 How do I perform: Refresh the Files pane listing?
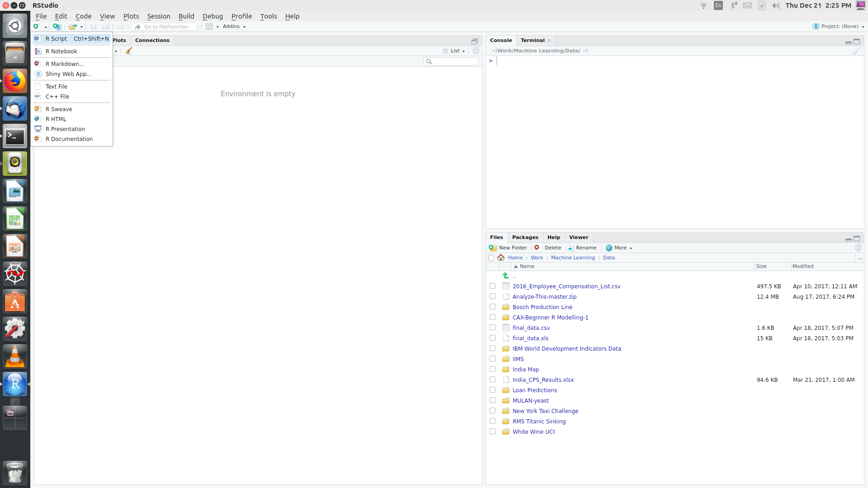858,248
